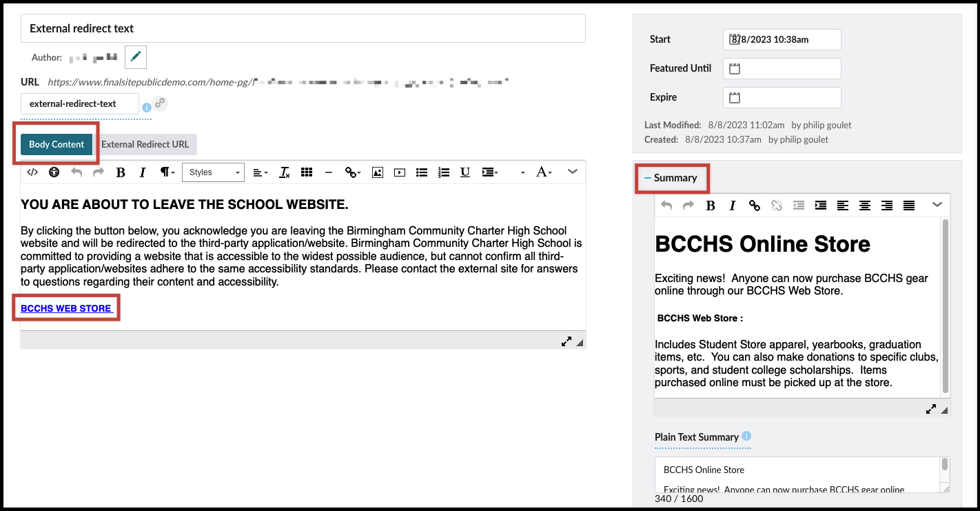
Task: Decrease indent in the Summary editor
Action: tap(799, 206)
